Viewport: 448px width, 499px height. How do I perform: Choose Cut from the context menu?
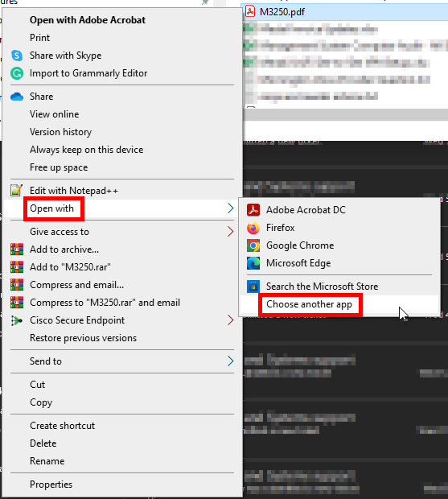pyautogui.click(x=123, y=385)
